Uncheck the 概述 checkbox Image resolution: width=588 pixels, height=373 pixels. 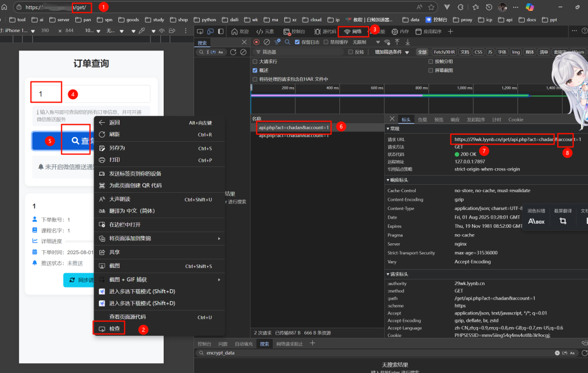point(256,70)
